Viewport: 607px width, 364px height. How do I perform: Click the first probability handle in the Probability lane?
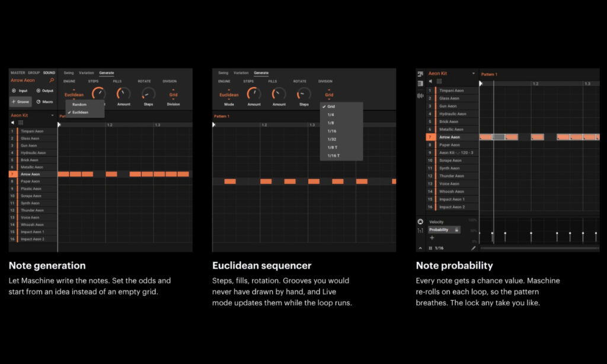tap(480, 233)
